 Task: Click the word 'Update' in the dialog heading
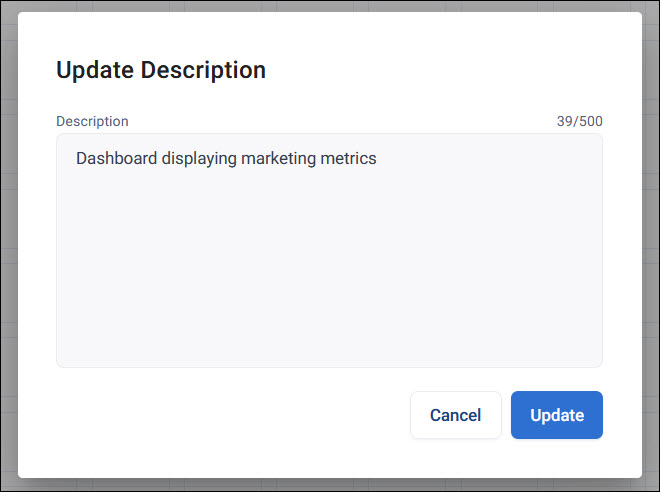[96, 70]
